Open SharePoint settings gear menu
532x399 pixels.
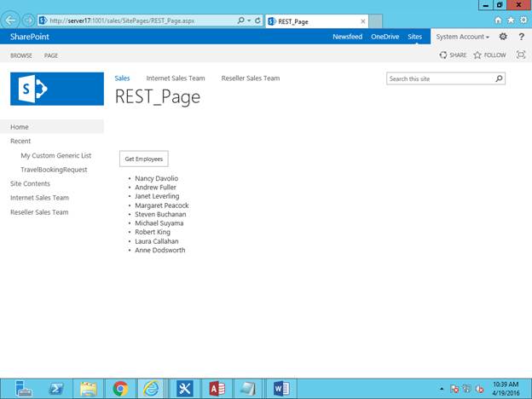(x=503, y=37)
